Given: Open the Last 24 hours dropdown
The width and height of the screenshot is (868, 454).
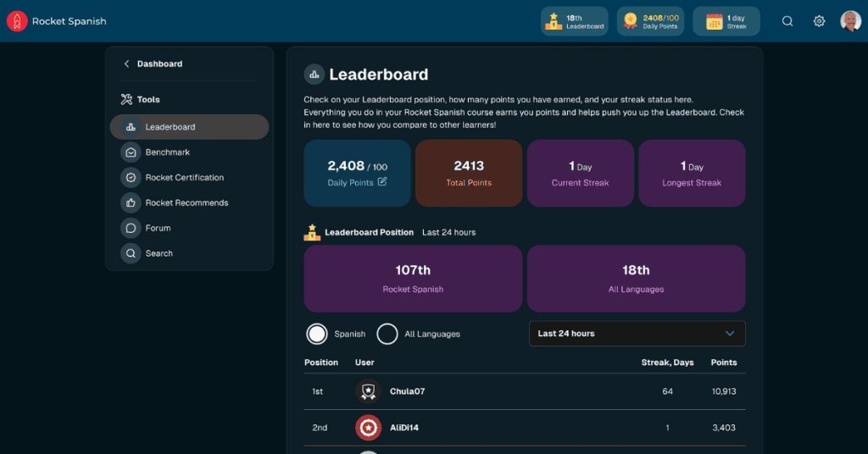Looking at the screenshot, I should click(637, 334).
